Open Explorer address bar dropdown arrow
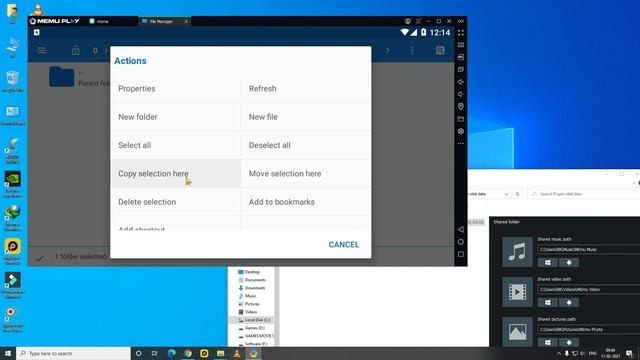 pos(507,194)
